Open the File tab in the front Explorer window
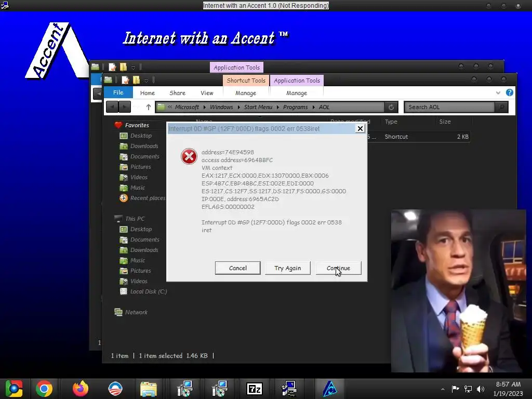532x399 pixels. pyautogui.click(x=118, y=92)
